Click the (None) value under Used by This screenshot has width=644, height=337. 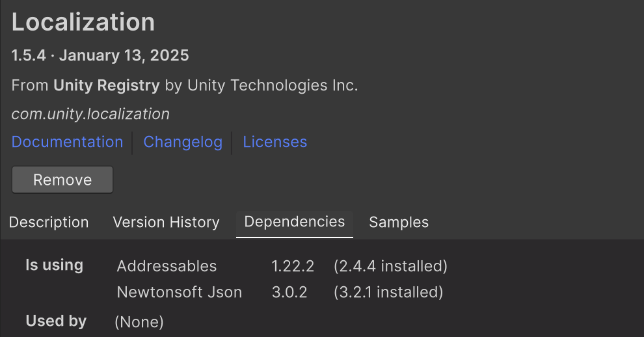139,322
